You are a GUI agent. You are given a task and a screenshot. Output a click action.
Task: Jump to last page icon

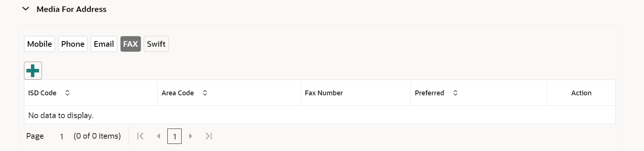pyautogui.click(x=209, y=136)
